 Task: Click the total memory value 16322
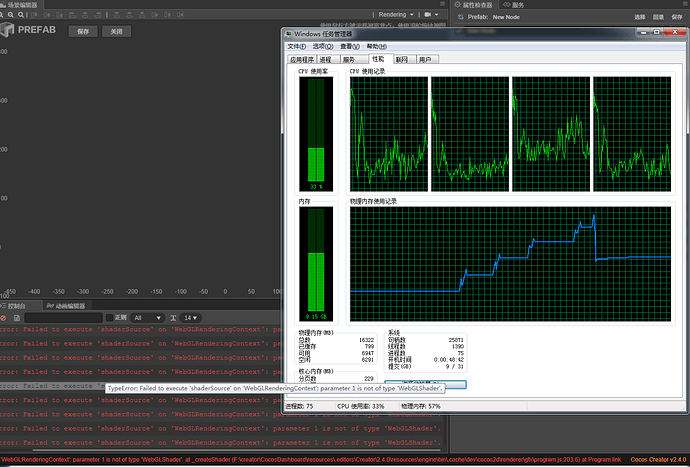(366, 340)
